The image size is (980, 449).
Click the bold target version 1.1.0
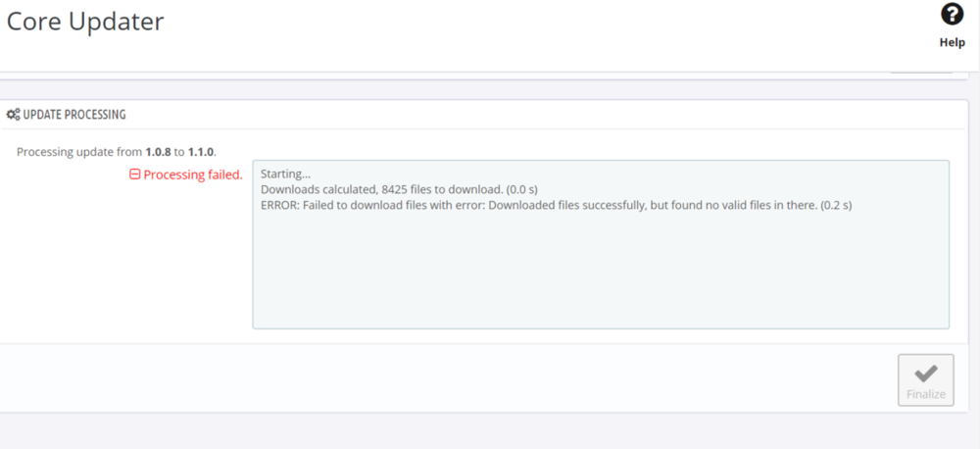coord(201,152)
